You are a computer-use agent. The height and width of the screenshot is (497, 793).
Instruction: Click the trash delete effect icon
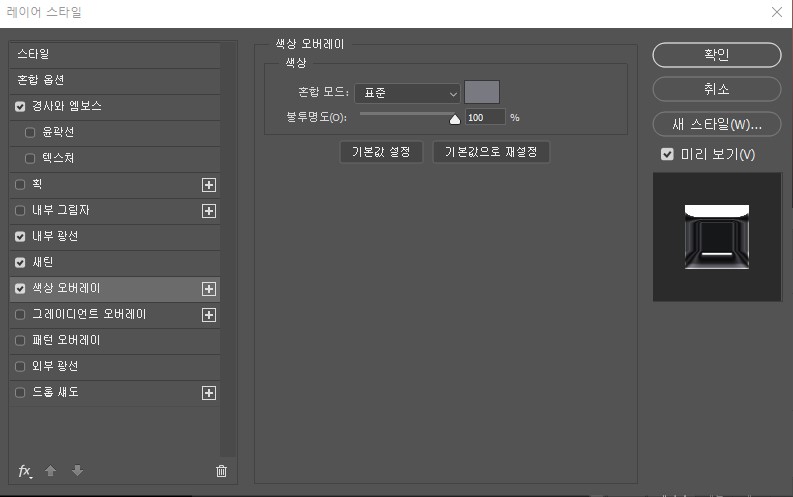click(x=222, y=471)
